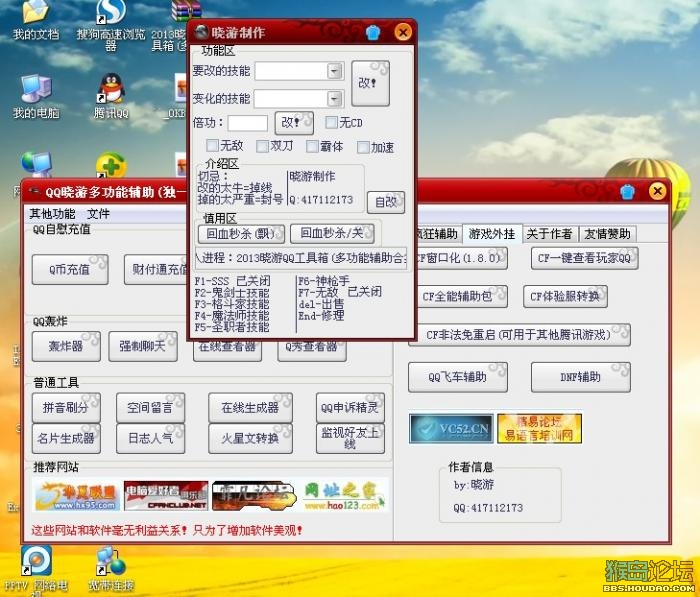Image resolution: width=700 pixels, height=597 pixels.
Task: Open the 非凡论坛 banner
Action: pos(254,496)
